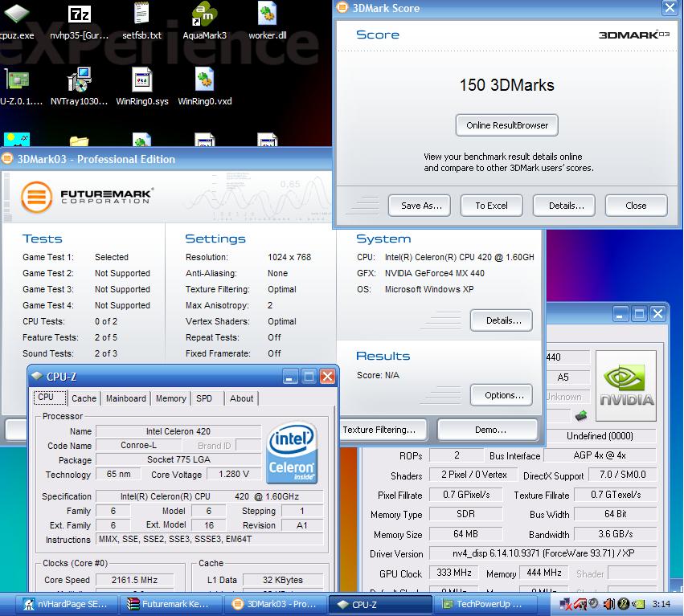Click the Futuremark orange logo
Screen dimensions: 684x616
point(37,197)
